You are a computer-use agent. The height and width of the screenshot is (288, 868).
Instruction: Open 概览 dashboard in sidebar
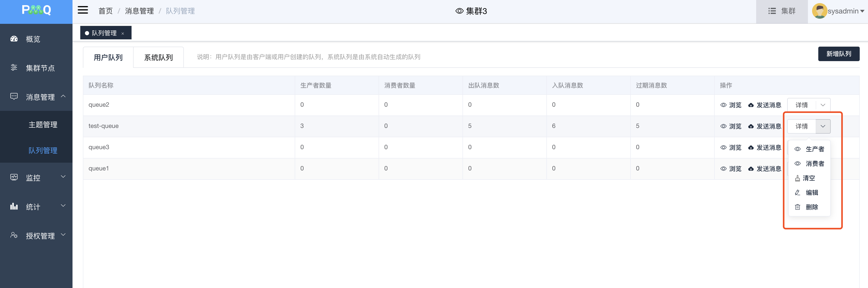[33, 39]
